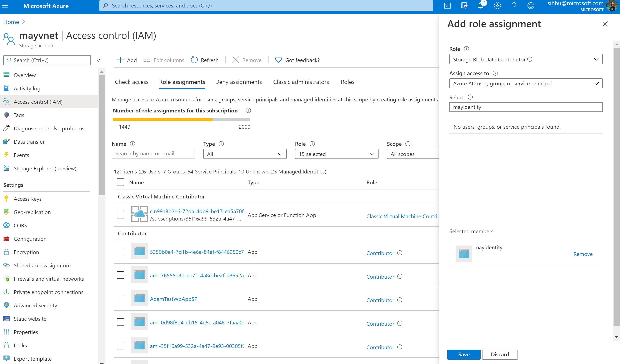Click info icon for role assignments count
The width and height of the screenshot is (620, 364).
248,110
